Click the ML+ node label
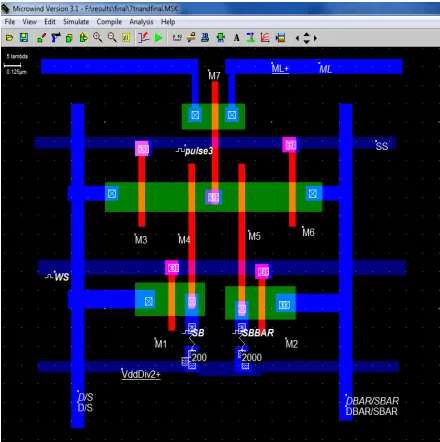 [280, 69]
